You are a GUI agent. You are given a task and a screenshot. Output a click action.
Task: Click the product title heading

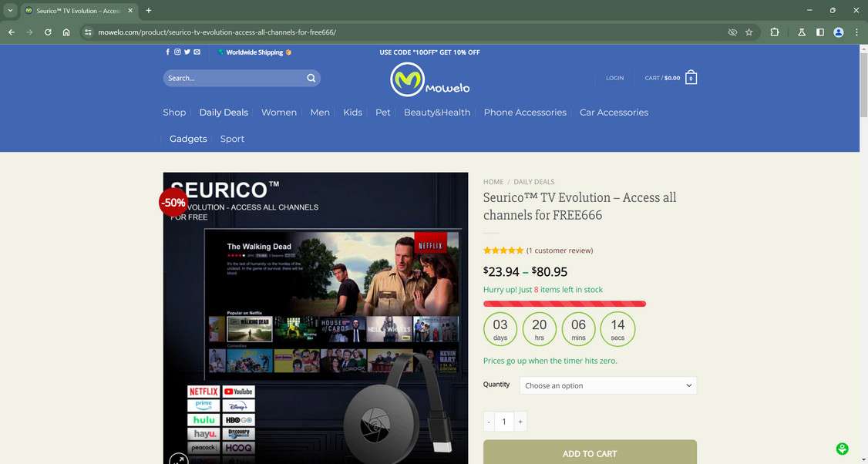(580, 206)
